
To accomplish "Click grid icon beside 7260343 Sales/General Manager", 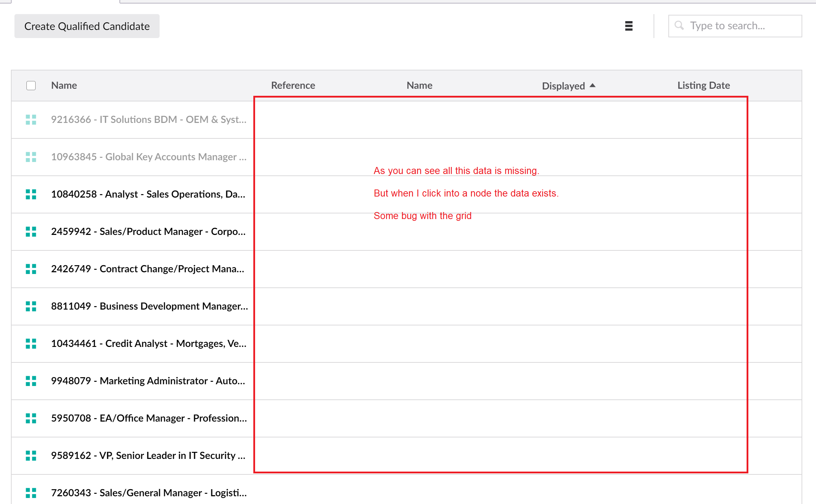I will (31, 493).
